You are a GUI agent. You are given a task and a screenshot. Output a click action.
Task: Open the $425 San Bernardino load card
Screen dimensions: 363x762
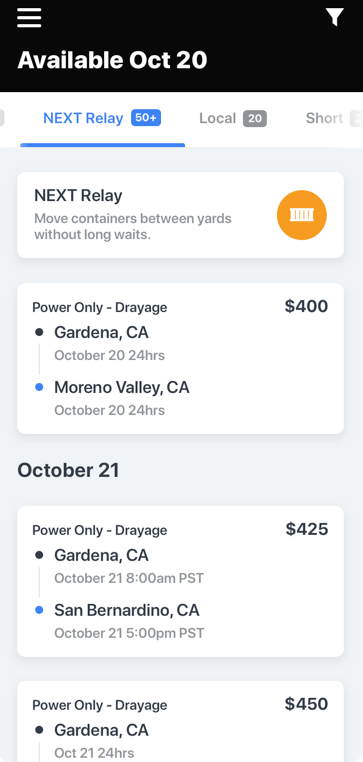pos(180,581)
